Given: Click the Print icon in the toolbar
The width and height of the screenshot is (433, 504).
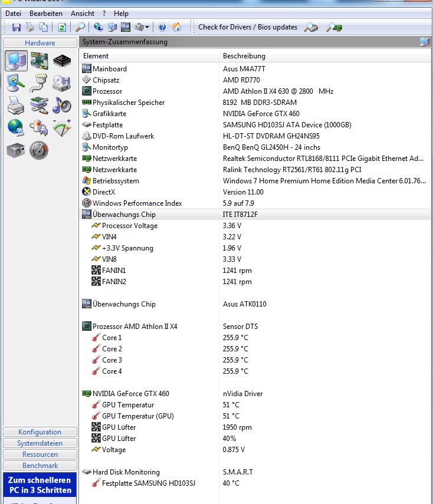Looking at the screenshot, I should pyautogui.click(x=30, y=27).
